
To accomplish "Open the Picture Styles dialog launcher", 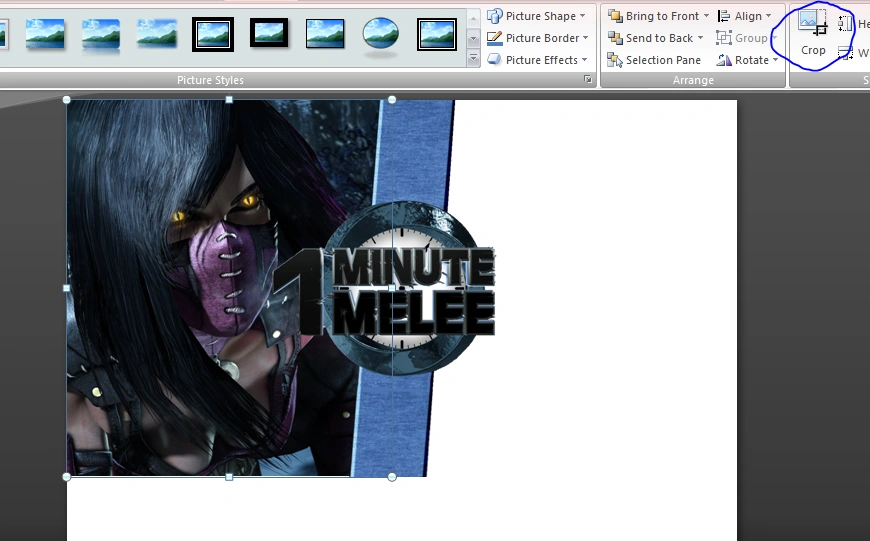I will pyautogui.click(x=588, y=80).
